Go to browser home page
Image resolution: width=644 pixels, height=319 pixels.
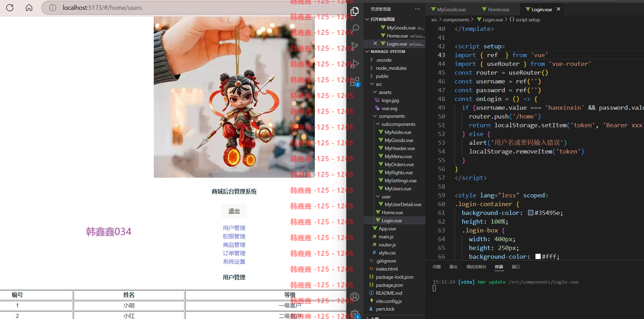(x=29, y=7)
